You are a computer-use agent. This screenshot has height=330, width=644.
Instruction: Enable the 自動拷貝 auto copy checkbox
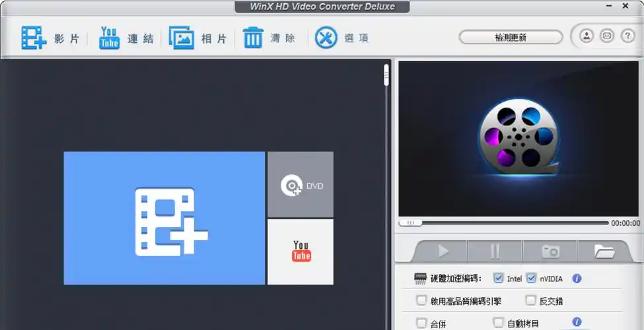click(498, 322)
